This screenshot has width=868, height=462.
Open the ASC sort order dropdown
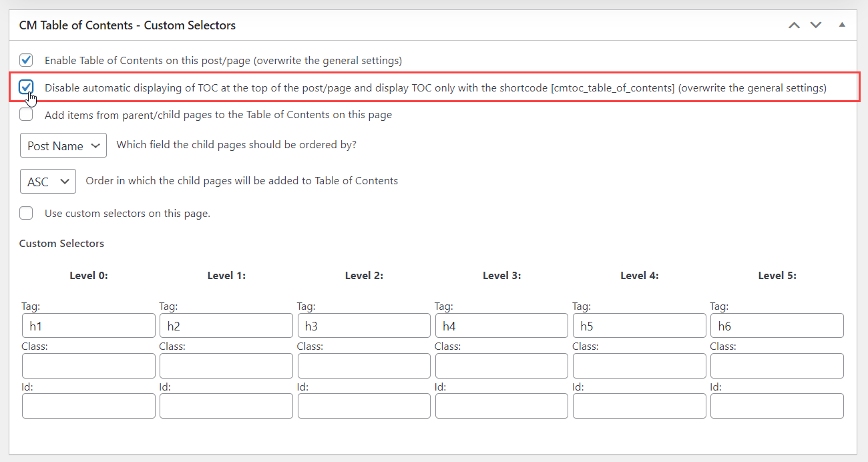[x=48, y=181]
